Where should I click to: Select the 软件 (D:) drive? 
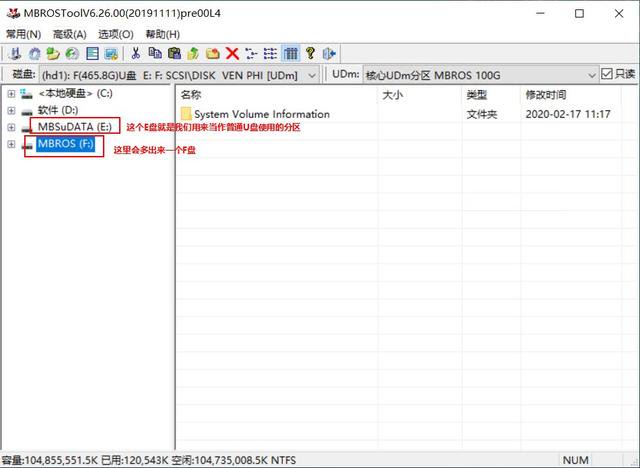(x=58, y=110)
